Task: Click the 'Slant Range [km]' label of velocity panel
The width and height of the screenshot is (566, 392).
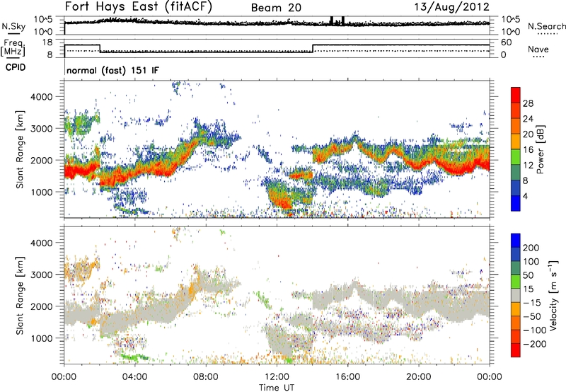Action: click(21, 296)
